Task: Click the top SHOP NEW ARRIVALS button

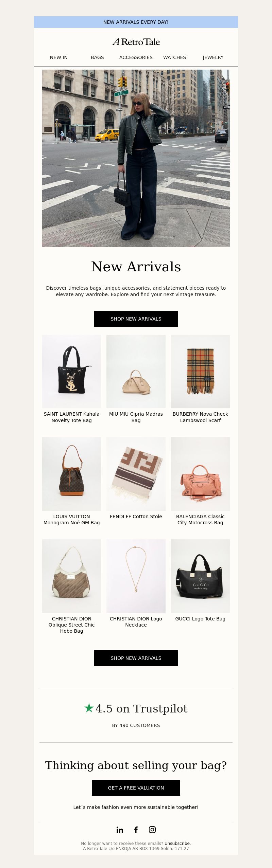Action: point(136,319)
